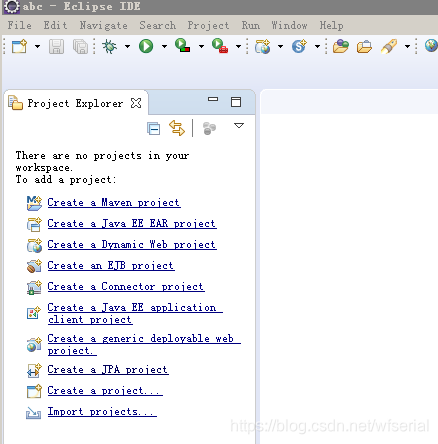Click the Connector project icon

(34, 287)
